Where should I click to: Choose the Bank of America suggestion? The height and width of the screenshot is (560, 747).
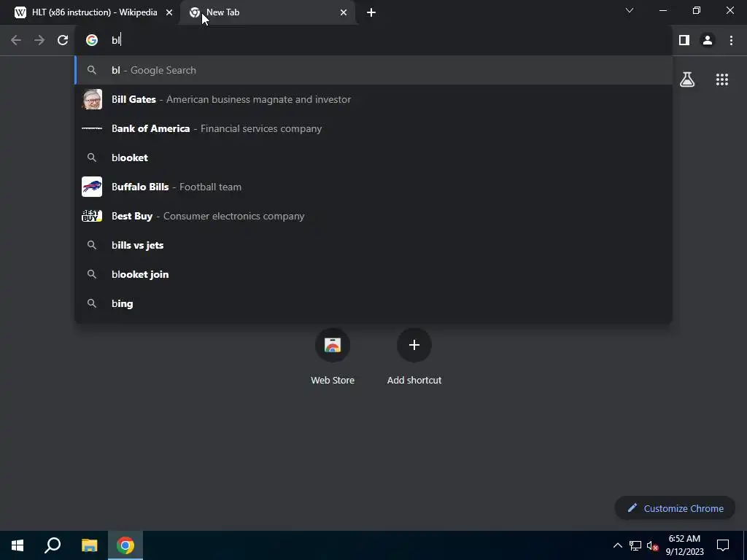pos(373,128)
